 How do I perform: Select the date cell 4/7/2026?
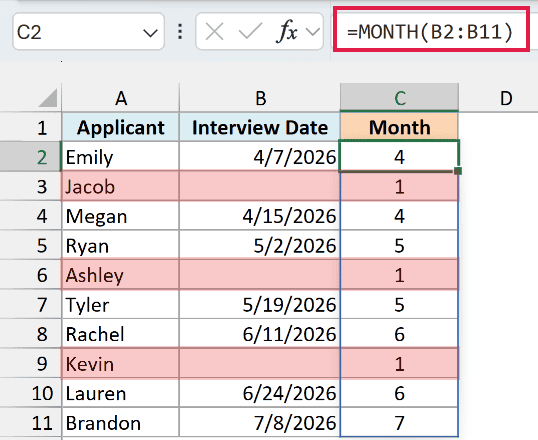(x=260, y=157)
